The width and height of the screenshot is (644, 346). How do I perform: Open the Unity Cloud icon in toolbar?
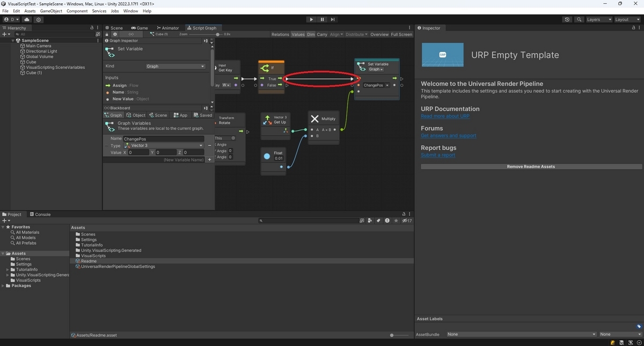(27, 19)
